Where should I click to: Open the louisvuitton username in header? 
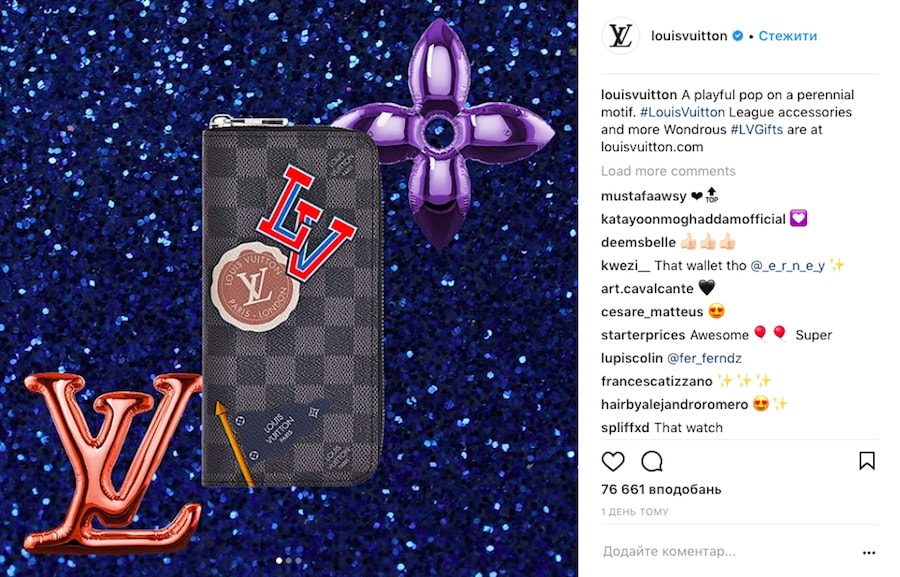point(689,36)
